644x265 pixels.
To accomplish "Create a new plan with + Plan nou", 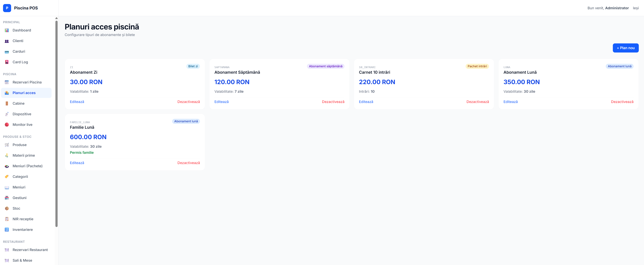I will tap(625, 48).
